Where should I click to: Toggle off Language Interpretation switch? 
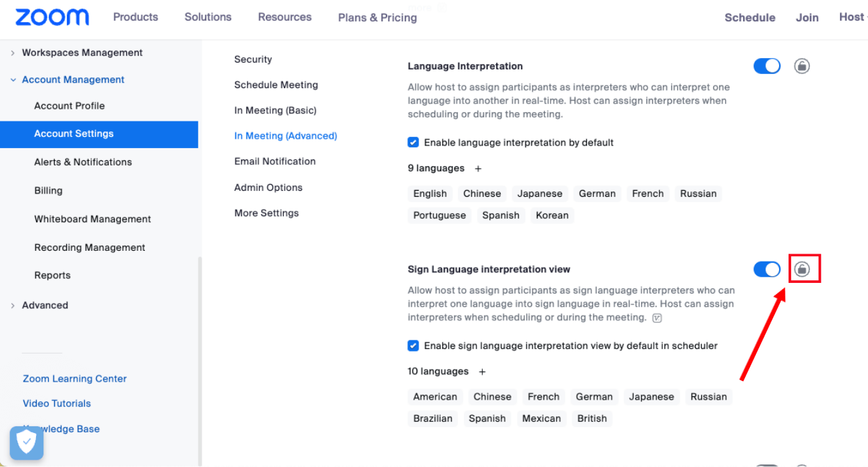767,66
